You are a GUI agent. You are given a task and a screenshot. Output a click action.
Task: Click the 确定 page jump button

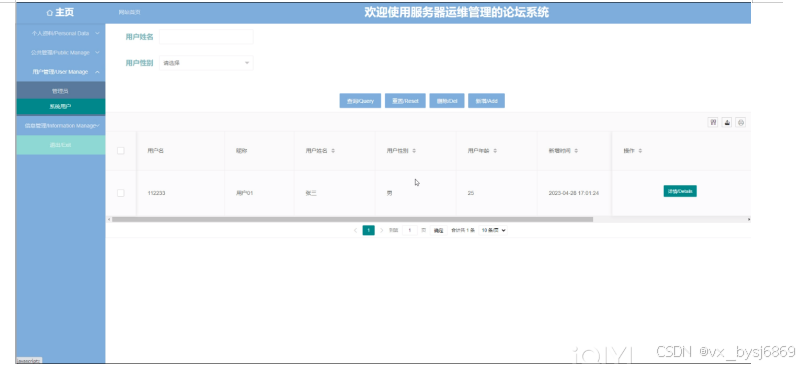[438, 231]
